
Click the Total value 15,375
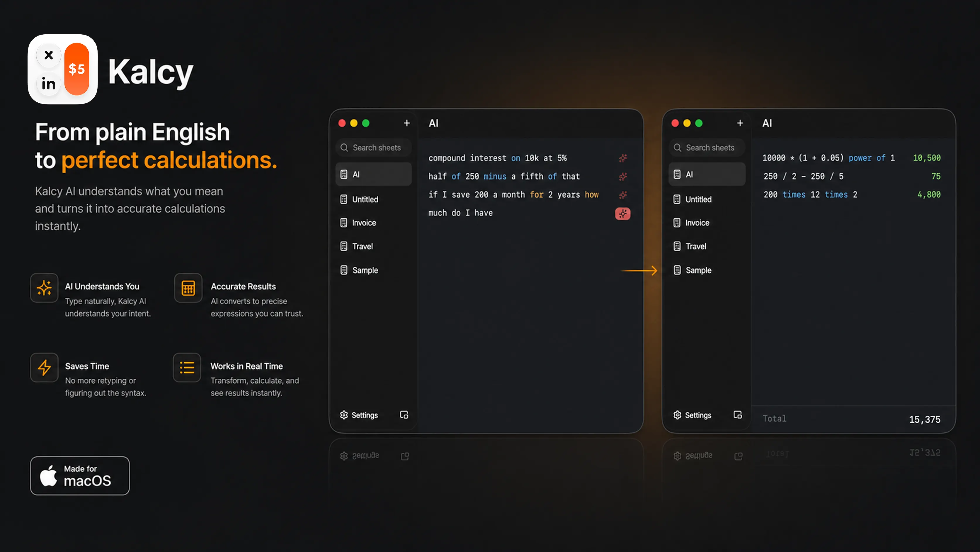coord(924,419)
